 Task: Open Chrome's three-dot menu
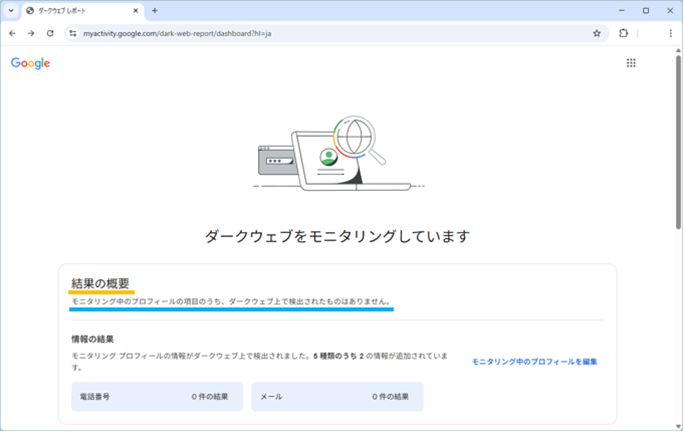point(670,33)
